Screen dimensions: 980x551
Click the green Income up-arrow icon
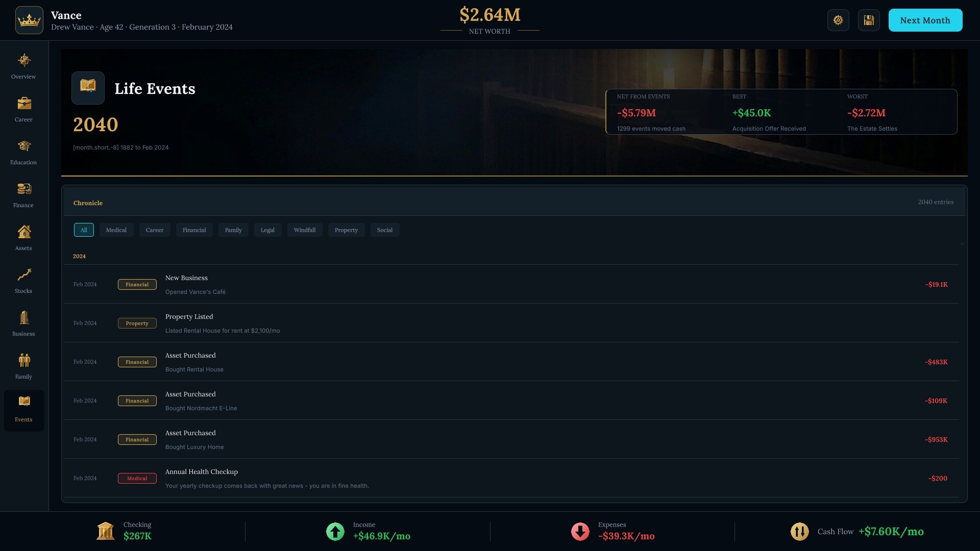[x=335, y=532]
